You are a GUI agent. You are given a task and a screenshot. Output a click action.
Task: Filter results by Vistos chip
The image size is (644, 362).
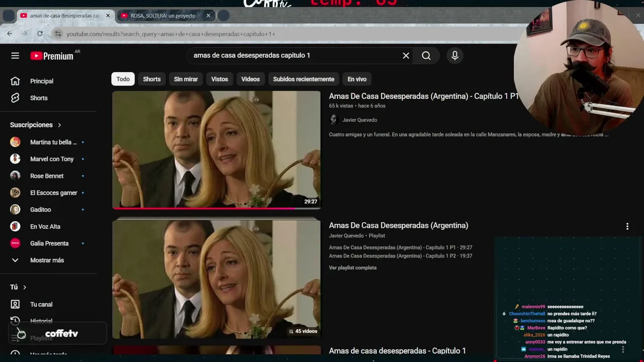click(219, 79)
